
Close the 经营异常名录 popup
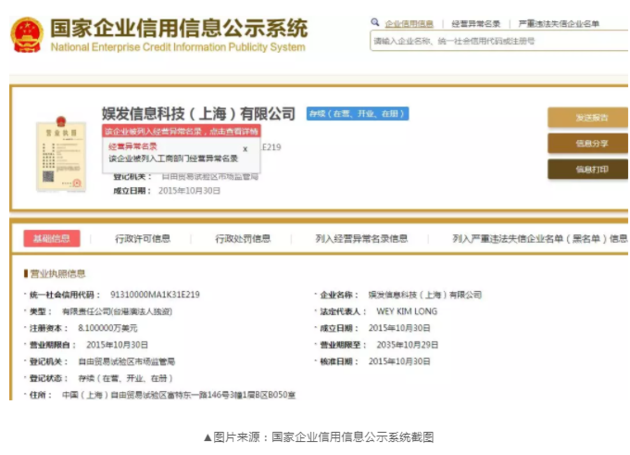(245, 149)
